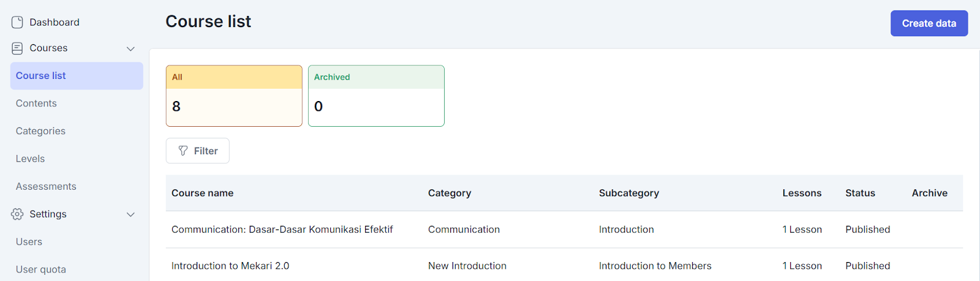Open User quota settings
This screenshot has height=281, width=980.
pos(40,269)
